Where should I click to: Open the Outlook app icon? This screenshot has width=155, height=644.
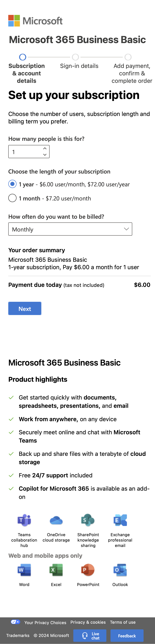click(120, 570)
